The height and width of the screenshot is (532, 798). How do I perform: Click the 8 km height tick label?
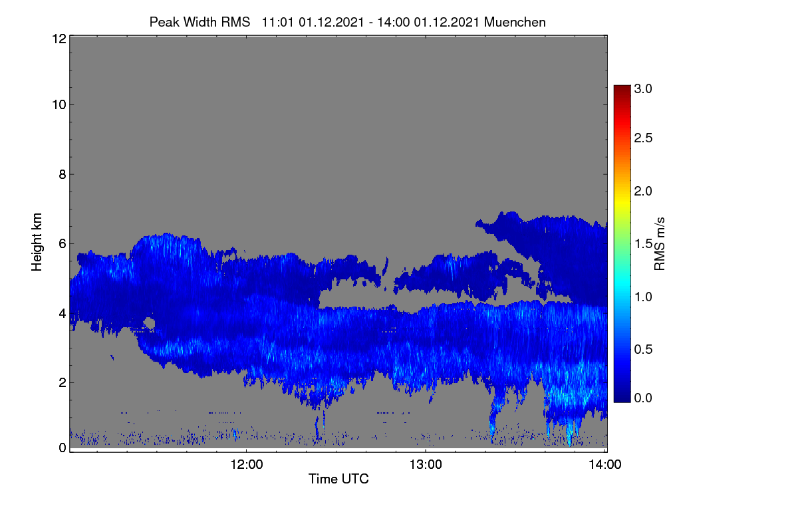(x=61, y=174)
